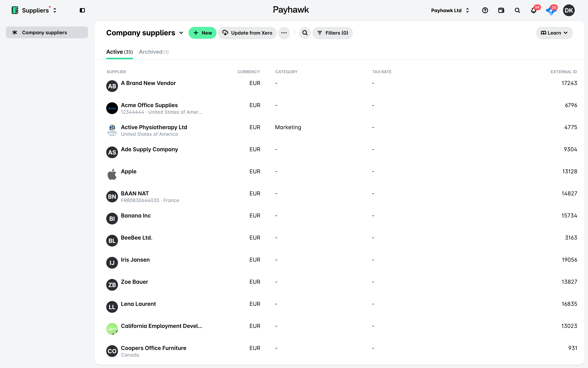The image size is (588, 368).
Task: Open the Learn dropdown
Action: [554, 33]
